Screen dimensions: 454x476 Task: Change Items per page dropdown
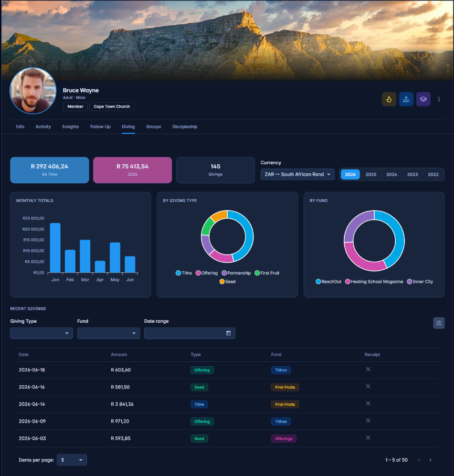click(72, 460)
